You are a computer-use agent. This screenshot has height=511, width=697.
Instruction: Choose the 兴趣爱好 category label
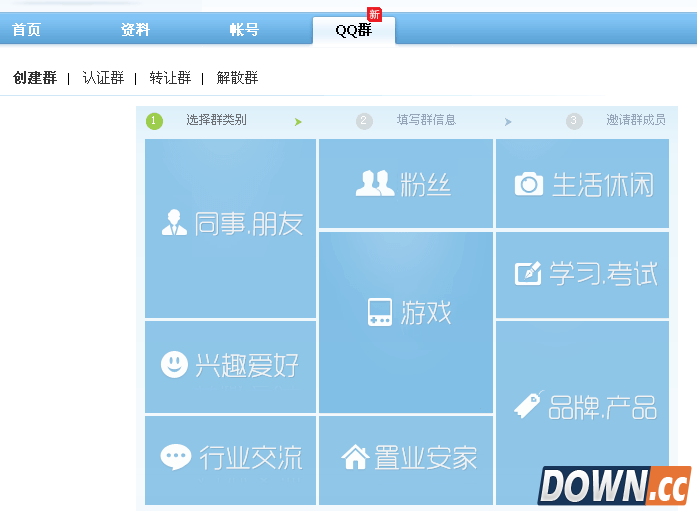click(247, 365)
